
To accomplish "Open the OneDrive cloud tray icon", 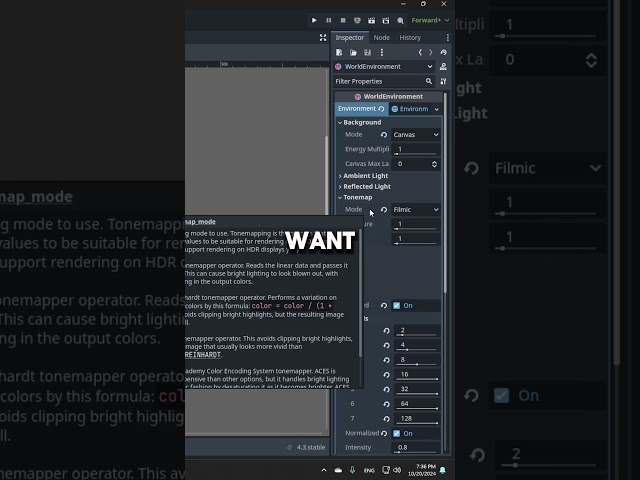I will point(338,470).
